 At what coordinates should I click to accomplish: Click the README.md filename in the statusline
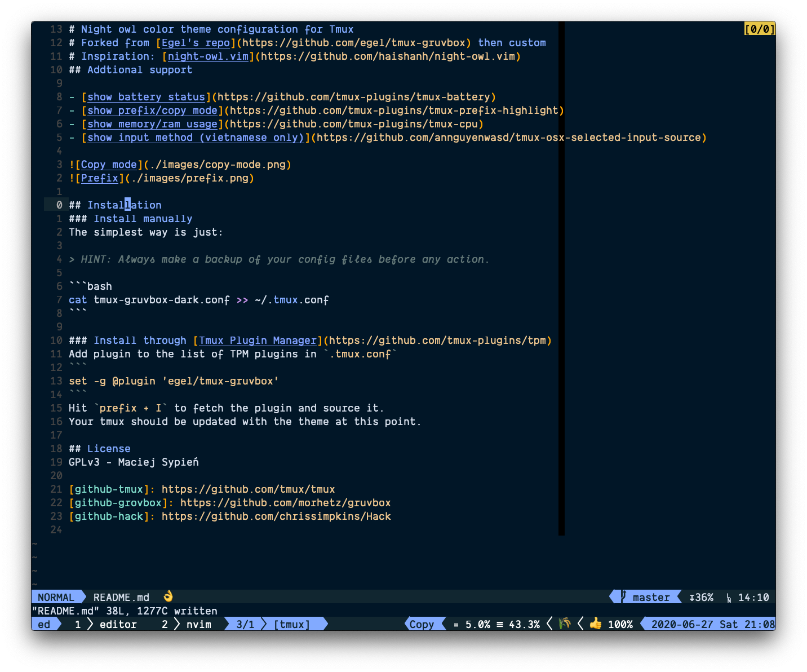[x=121, y=598]
